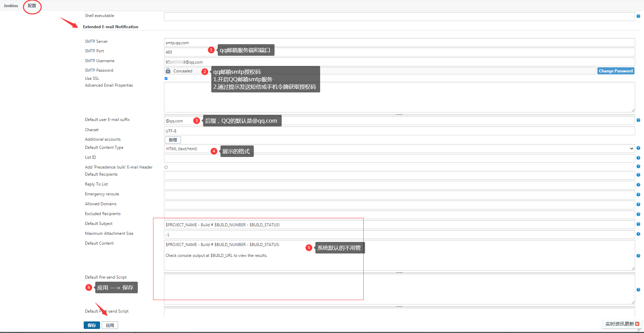644x333 pixels.
Task: Click lock icon beside Concealed password
Action: pos(168,71)
